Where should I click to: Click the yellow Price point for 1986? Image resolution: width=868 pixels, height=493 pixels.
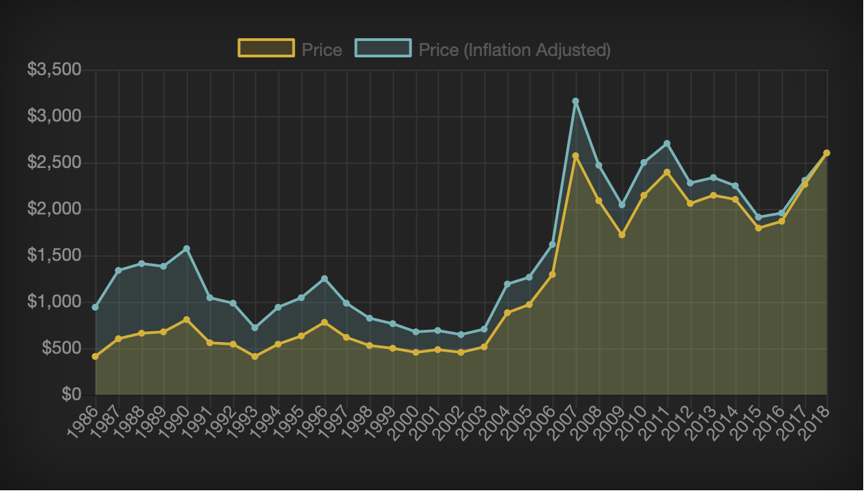(x=96, y=356)
